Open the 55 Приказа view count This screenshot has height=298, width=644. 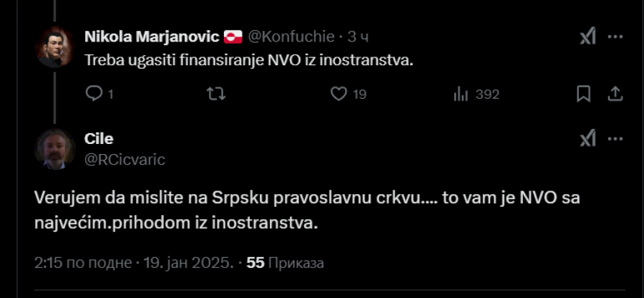(285, 264)
